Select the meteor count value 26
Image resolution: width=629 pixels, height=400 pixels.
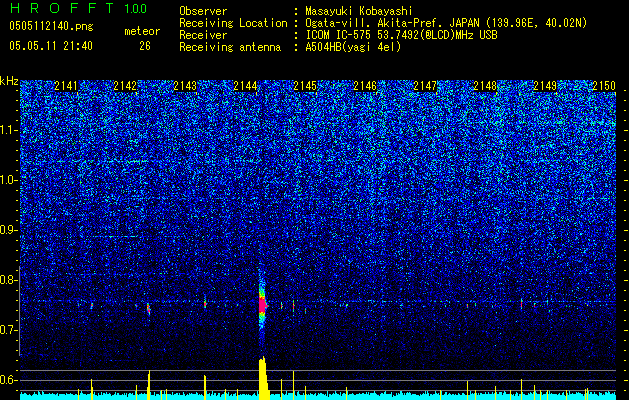145,46
